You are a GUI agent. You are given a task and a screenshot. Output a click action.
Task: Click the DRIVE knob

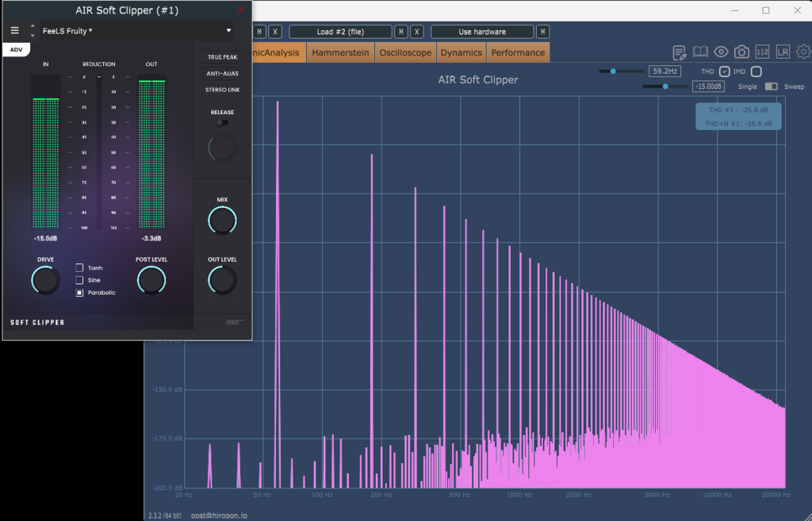click(45, 280)
